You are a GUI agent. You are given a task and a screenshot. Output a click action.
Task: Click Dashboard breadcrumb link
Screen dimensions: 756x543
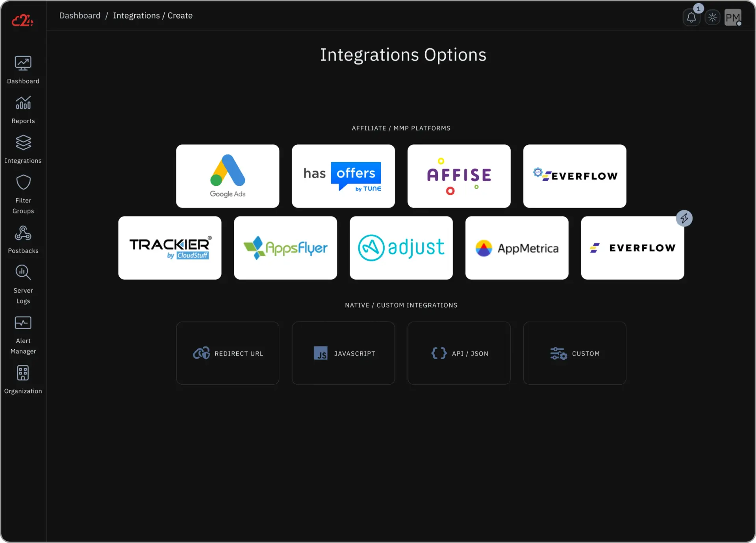[x=80, y=15]
